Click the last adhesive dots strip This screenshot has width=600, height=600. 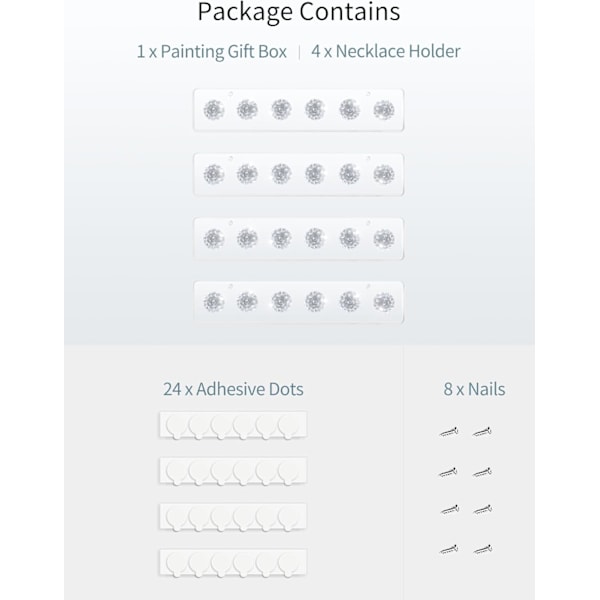coord(233,562)
